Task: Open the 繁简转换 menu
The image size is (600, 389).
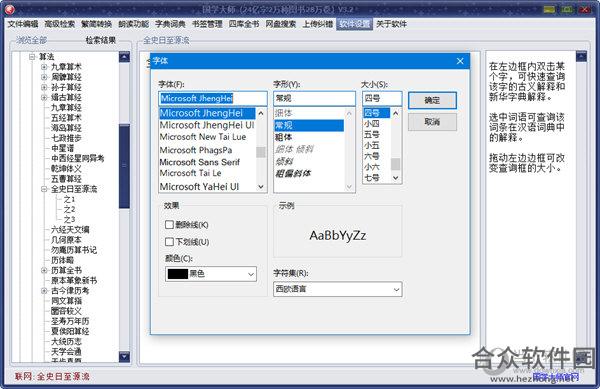Action: (96, 24)
